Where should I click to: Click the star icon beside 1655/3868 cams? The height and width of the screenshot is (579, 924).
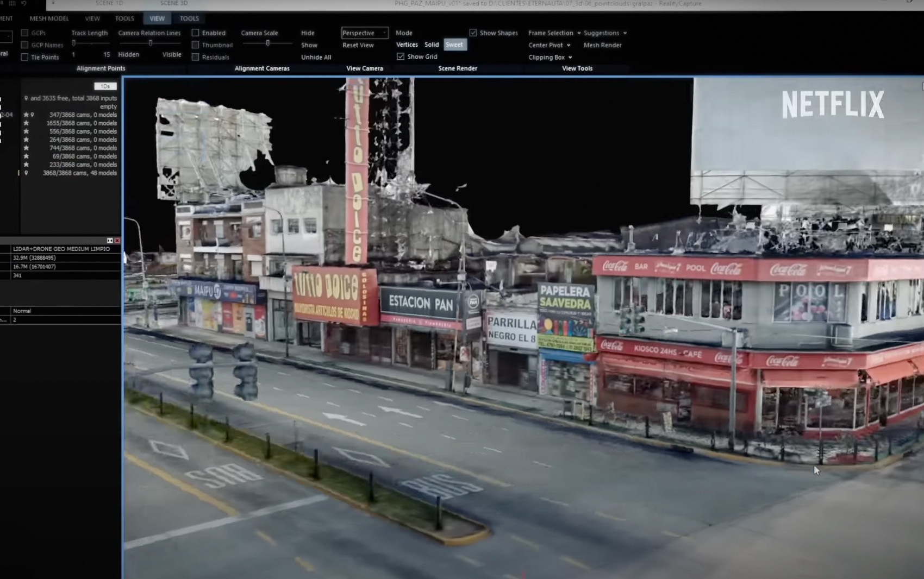pyautogui.click(x=26, y=123)
